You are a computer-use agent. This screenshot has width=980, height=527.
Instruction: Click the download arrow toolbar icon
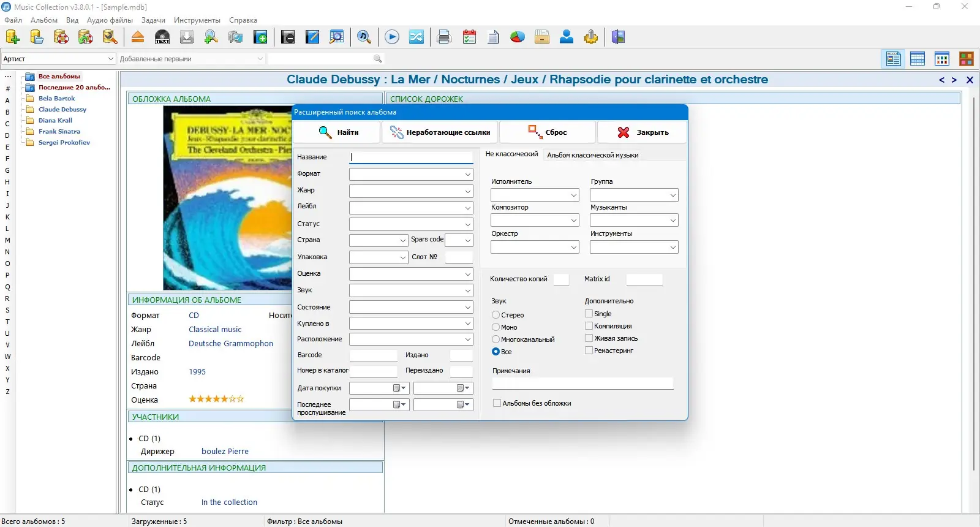pos(187,37)
